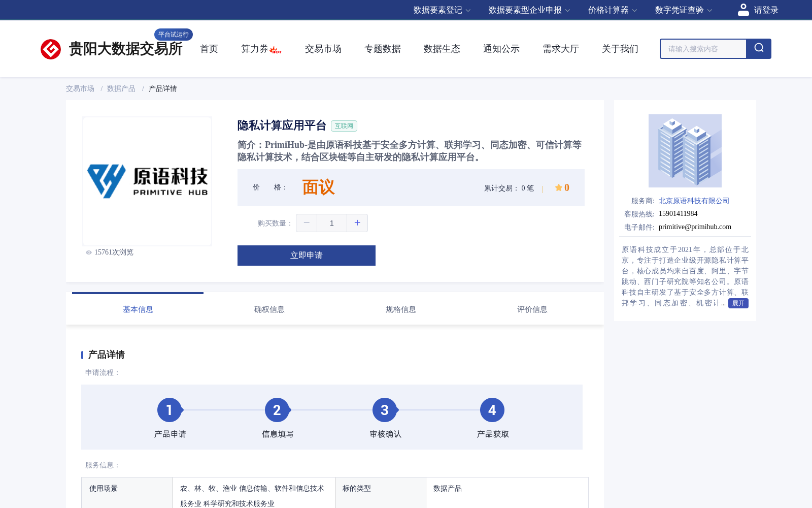Click the hotline number 15901411984
The height and width of the screenshot is (508, 812).
pos(678,214)
